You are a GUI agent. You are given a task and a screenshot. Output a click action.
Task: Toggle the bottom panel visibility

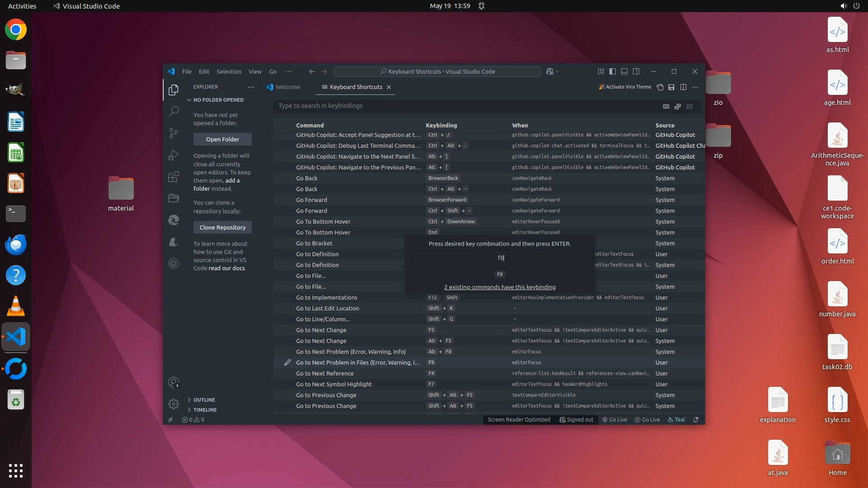[624, 71]
